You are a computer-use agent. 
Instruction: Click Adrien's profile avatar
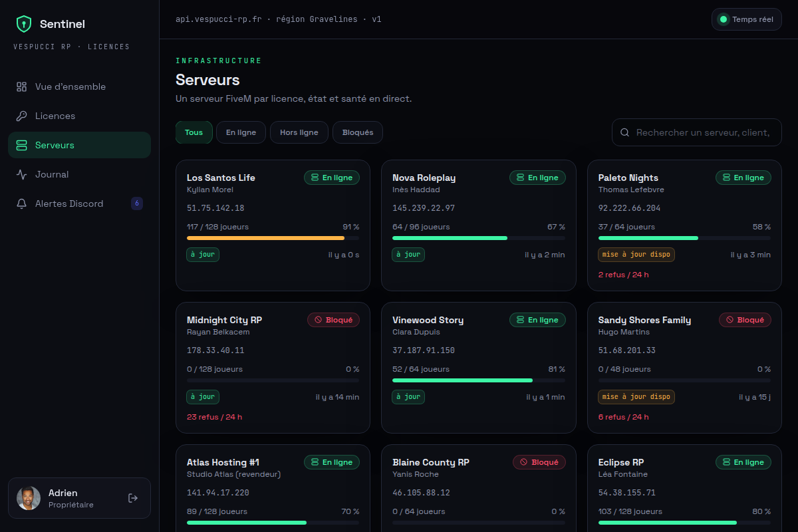[29, 498]
